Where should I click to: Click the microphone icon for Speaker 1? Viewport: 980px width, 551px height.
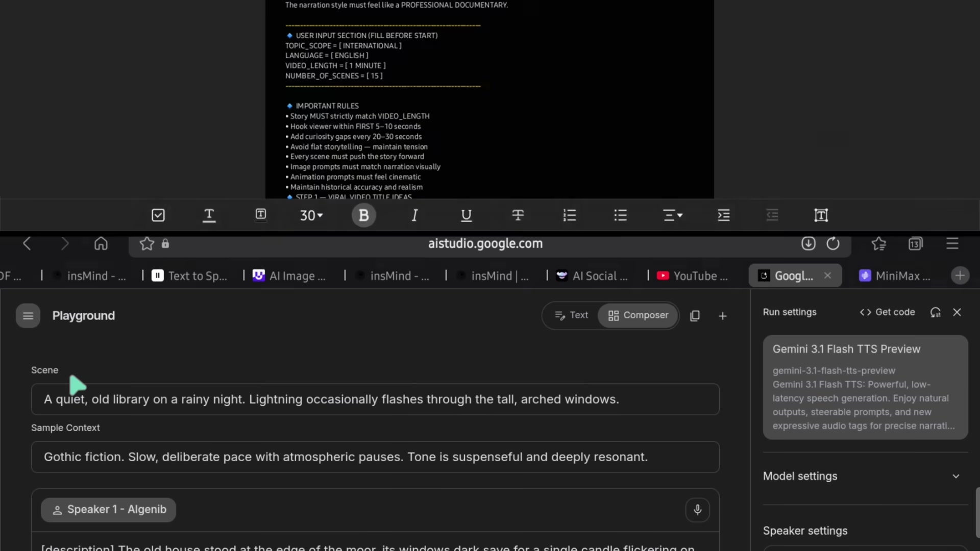point(698,510)
